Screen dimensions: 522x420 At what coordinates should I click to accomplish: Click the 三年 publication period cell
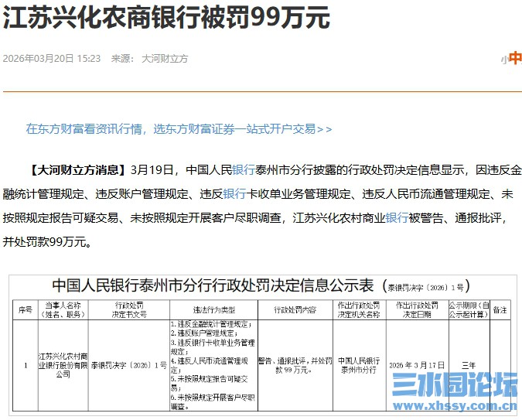click(469, 365)
